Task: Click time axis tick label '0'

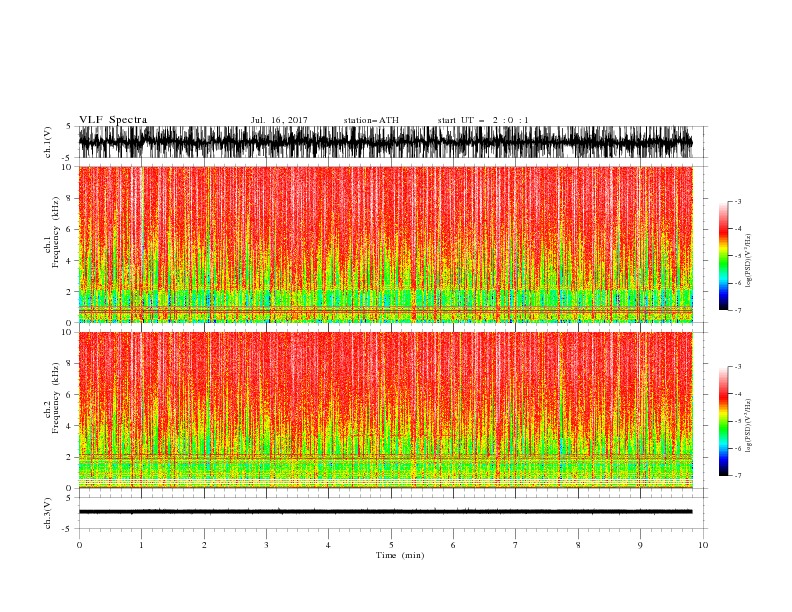Action: coord(79,545)
